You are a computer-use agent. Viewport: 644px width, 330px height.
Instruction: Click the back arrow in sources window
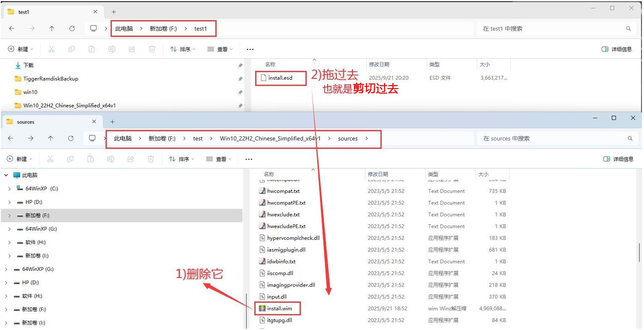[11, 138]
